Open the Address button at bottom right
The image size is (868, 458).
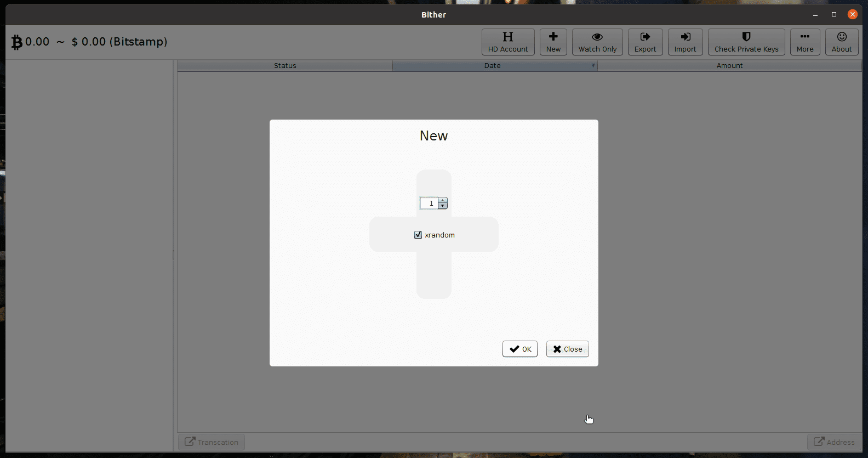(834, 442)
